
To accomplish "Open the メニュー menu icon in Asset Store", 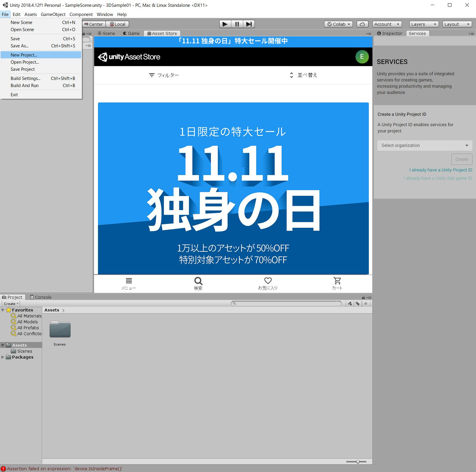I will (128, 283).
